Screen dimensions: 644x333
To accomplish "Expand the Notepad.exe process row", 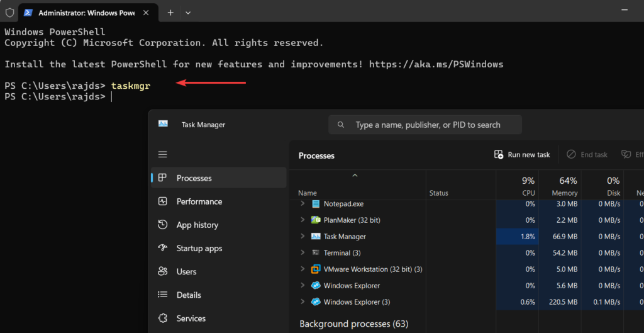I will point(303,204).
